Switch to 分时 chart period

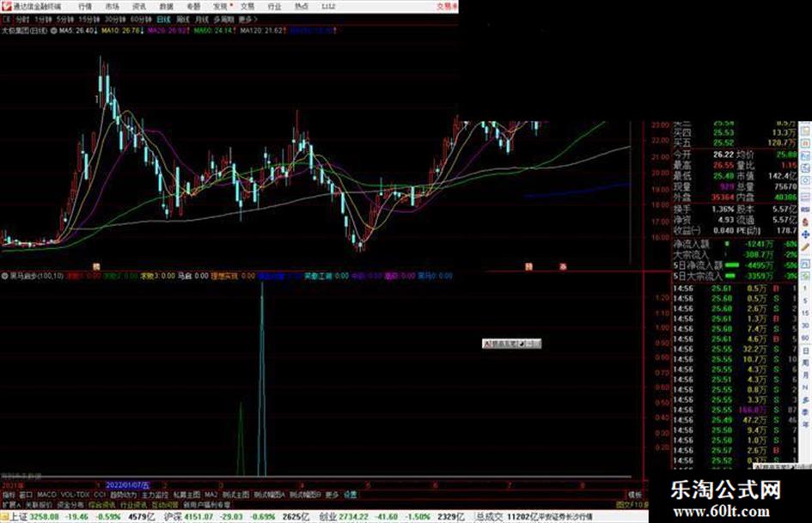click(x=22, y=19)
